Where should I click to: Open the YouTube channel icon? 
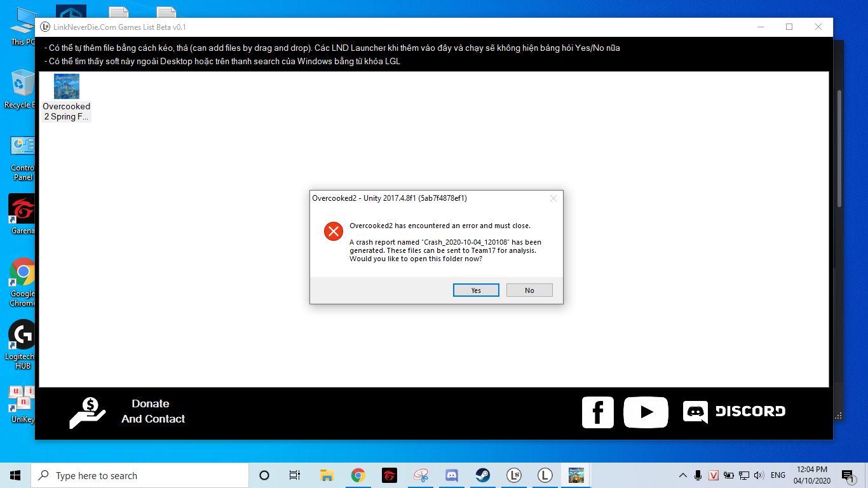[x=646, y=412]
